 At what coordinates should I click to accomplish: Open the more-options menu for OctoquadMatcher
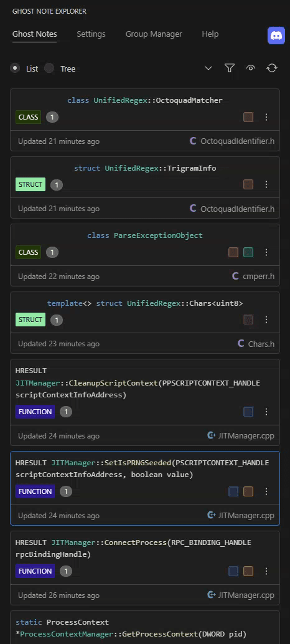click(x=266, y=117)
